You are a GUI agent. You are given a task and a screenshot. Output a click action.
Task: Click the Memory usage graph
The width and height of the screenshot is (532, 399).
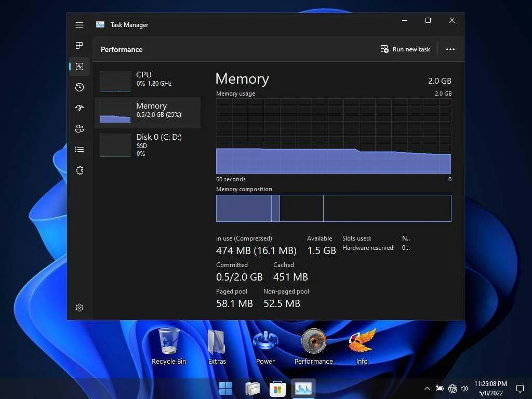334,137
